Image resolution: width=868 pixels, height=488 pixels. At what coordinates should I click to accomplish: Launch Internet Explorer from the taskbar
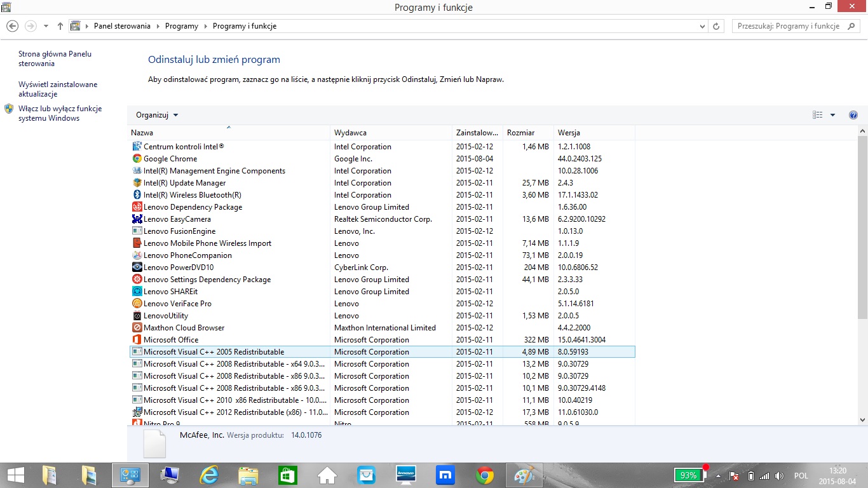[x=209, y=475]
